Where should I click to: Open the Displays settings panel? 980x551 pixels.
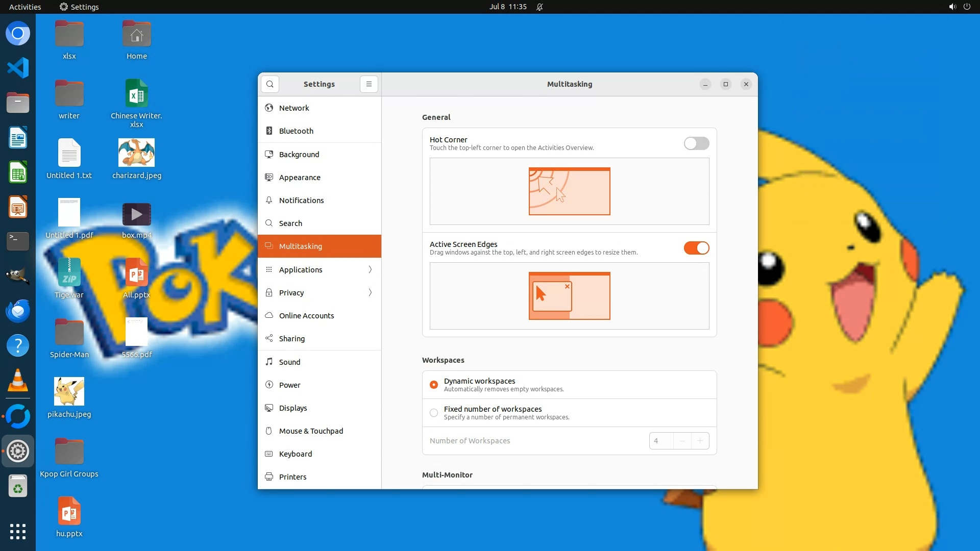tap(293, 408)
